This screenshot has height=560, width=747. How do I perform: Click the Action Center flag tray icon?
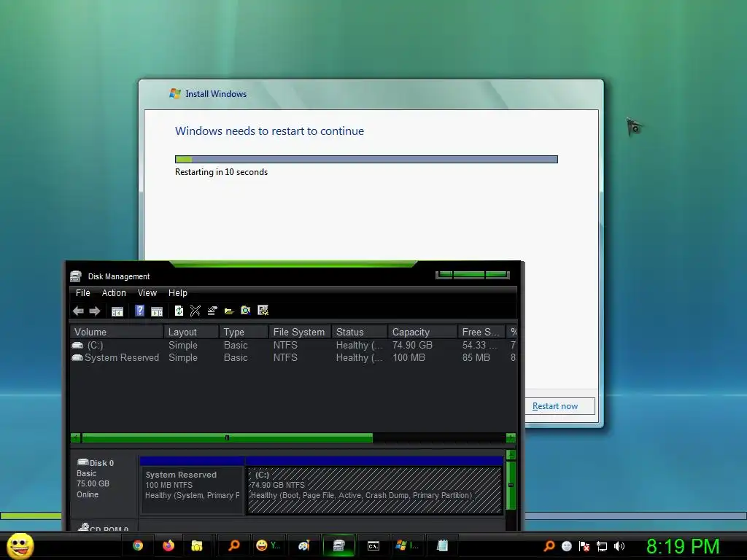(x=584, y=546)
